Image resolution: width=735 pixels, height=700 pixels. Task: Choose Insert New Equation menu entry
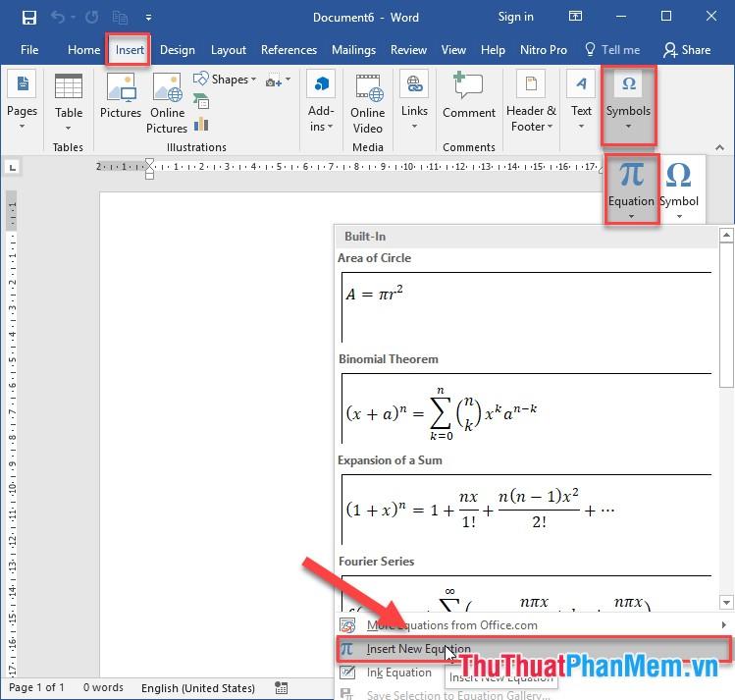(419, 649)
